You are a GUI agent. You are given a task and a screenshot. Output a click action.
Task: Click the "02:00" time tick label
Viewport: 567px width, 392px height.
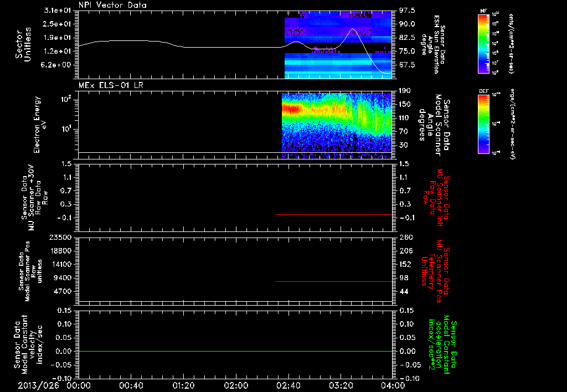(x=236, y=385)
